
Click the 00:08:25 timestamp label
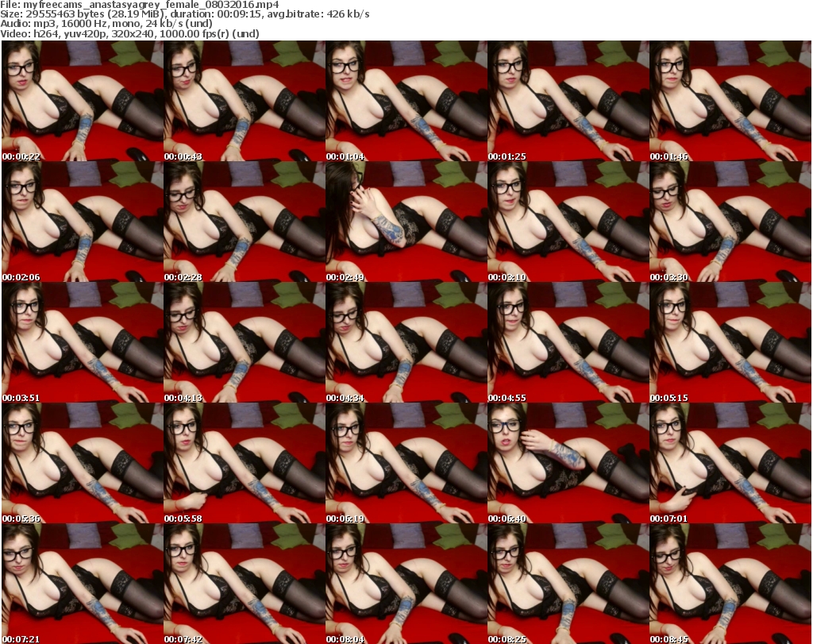tap(507, 639)
